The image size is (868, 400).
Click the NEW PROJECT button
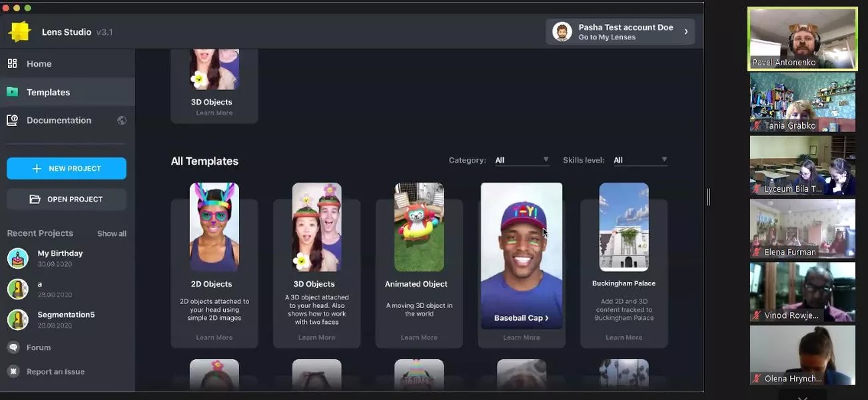coord(67,169)
